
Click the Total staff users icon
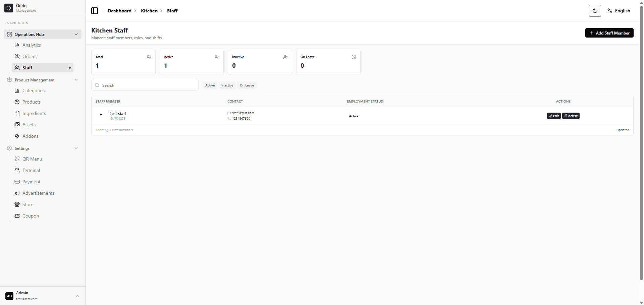[x=149, y=57]
